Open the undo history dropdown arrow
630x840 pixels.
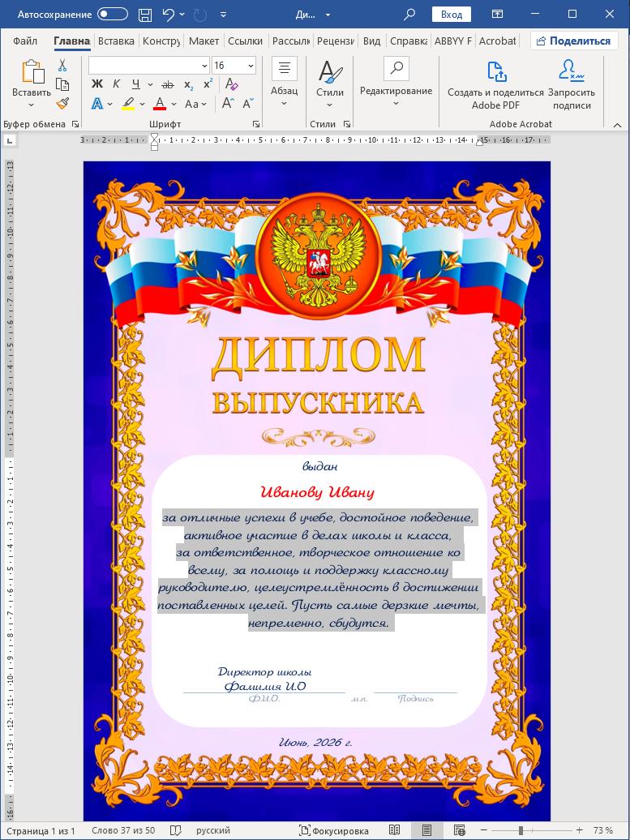point(182,15)
